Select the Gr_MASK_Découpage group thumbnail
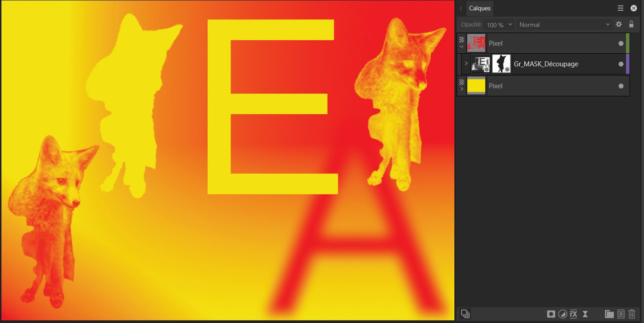The image size is (644, 323). (480, 64)
